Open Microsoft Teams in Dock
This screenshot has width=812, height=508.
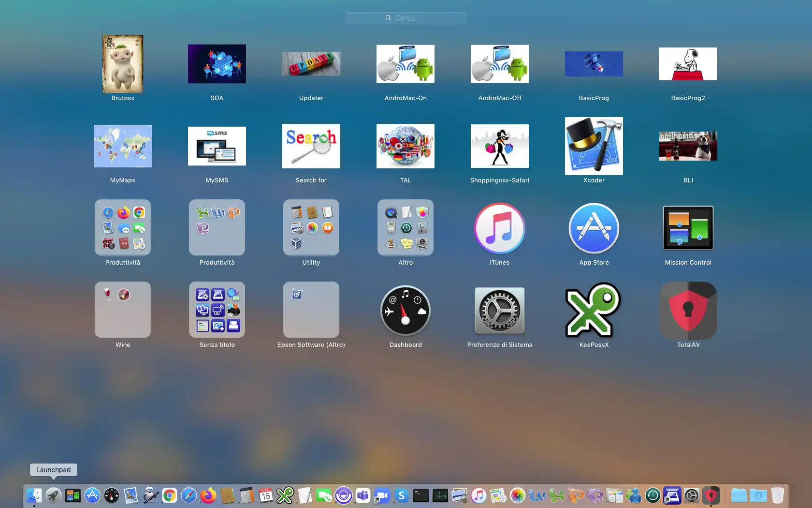[x=363, y=495]
